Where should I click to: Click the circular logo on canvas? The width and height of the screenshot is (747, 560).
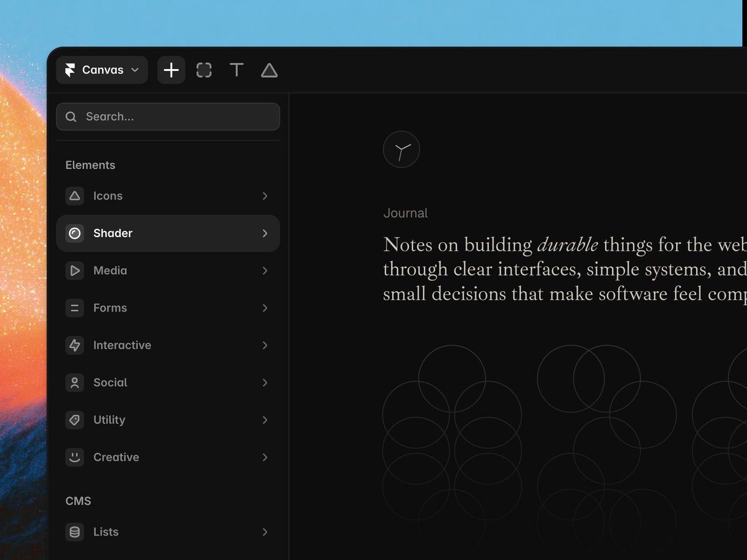tap(402, 149)
